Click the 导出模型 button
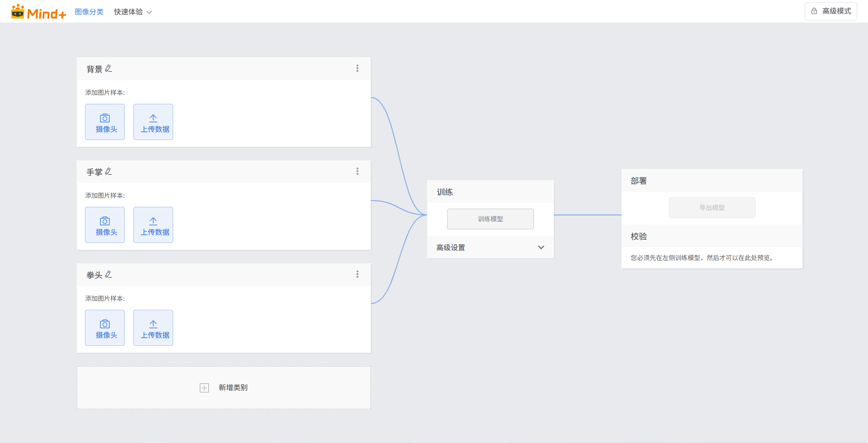The width and height of the screenshot is (868, 443). coord(712,208)
